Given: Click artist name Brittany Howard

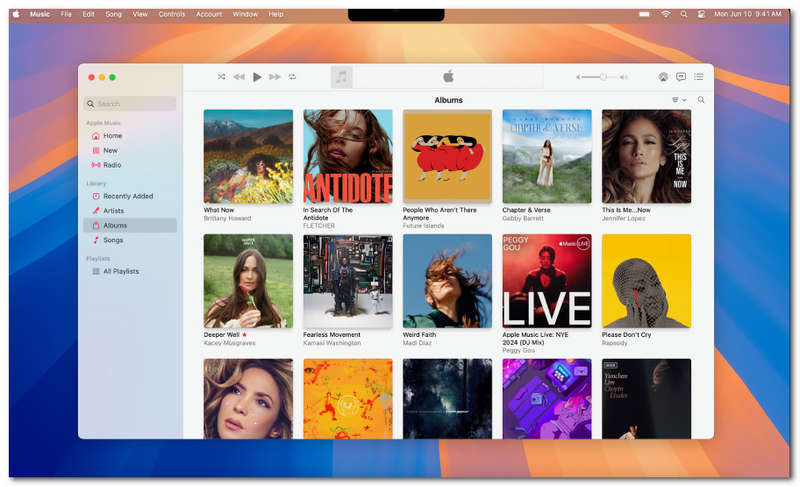Looking at the screenshot, I should (x=228, y=218).
